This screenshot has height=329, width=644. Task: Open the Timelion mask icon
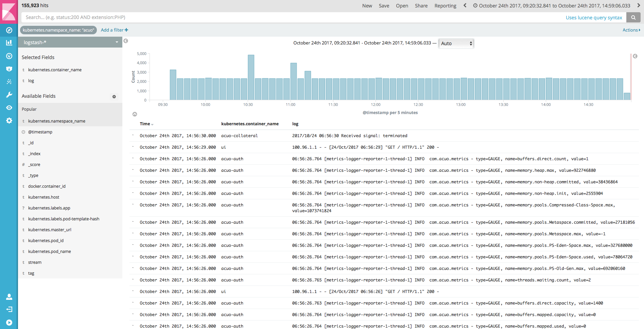tap(9, 69)
